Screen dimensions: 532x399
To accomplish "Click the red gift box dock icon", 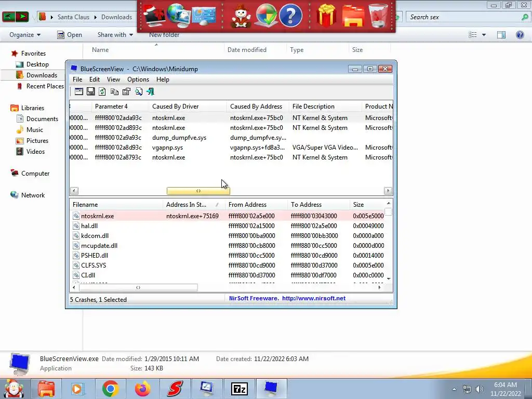I will pos(326,16).
